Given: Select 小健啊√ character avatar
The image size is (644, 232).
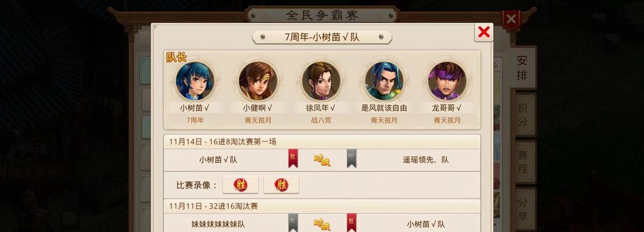Looking at the screenshot, I should point(257,81).
